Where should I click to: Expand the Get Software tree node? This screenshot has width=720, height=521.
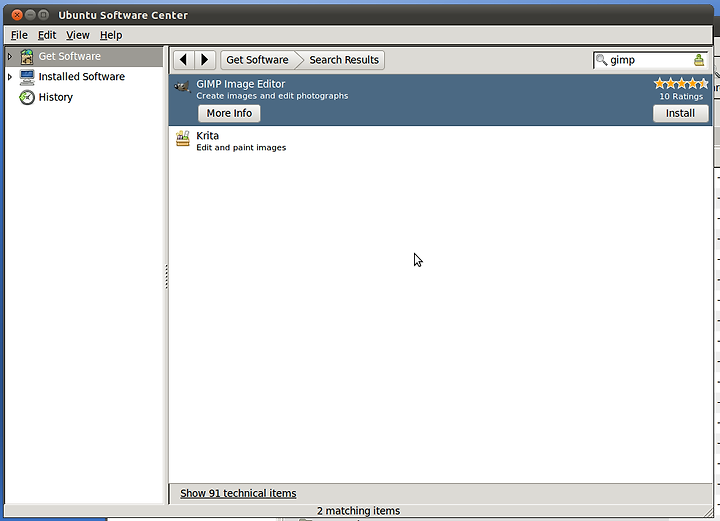click(x=10, y=56)
